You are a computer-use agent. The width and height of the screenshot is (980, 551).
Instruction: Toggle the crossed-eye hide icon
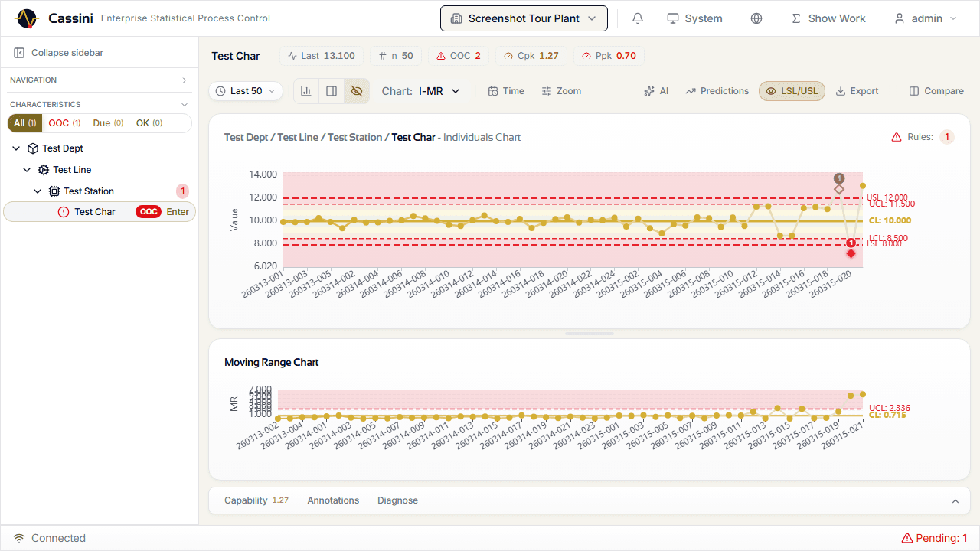click(x=356, y=91)
